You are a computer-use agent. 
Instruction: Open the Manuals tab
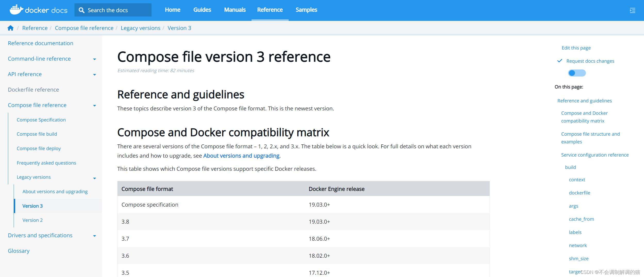tap(235, 10)
